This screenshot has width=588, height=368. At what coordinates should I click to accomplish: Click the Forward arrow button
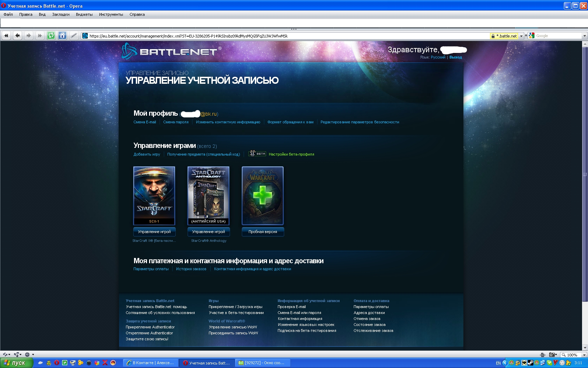[x=29, y=35]
